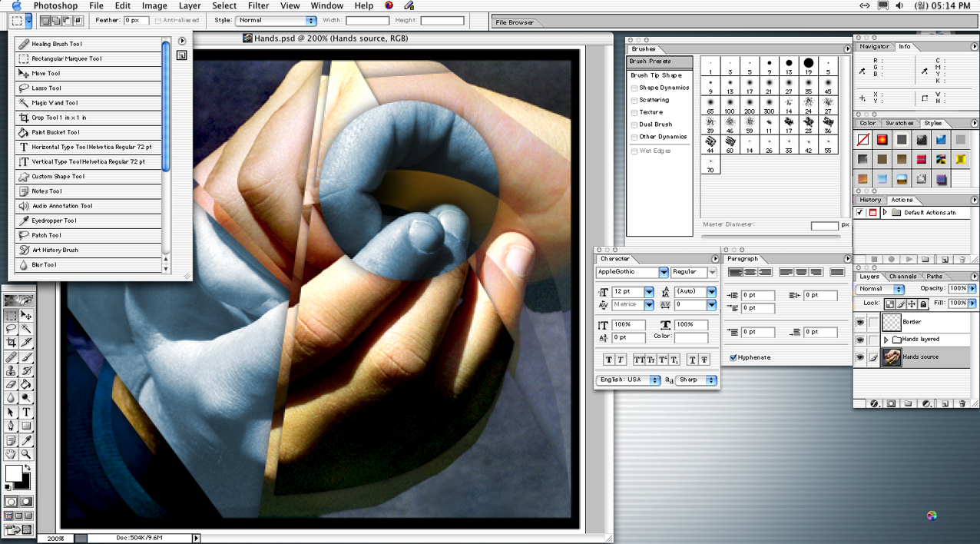Choose Crop Tool 1 in x 1 in preset
980x544 pixels.
[58, 118]
